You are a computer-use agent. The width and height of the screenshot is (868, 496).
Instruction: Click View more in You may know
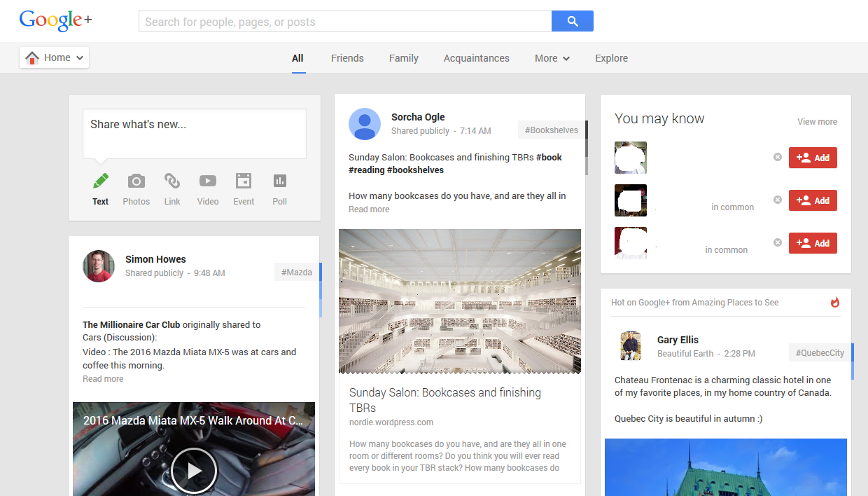point(817,122)
